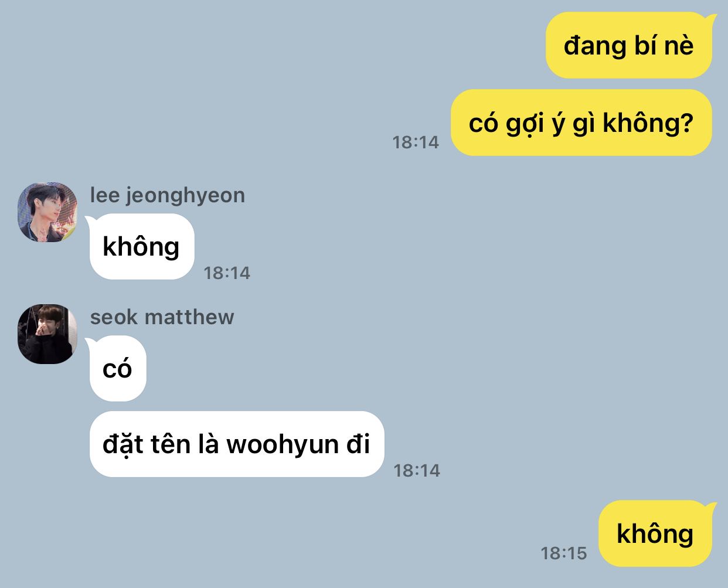Image resolution: width=728 pixels, height=588 pixels.
Task: Click the sender name lee jeonghyeon
Action: (x=168, y=195)
